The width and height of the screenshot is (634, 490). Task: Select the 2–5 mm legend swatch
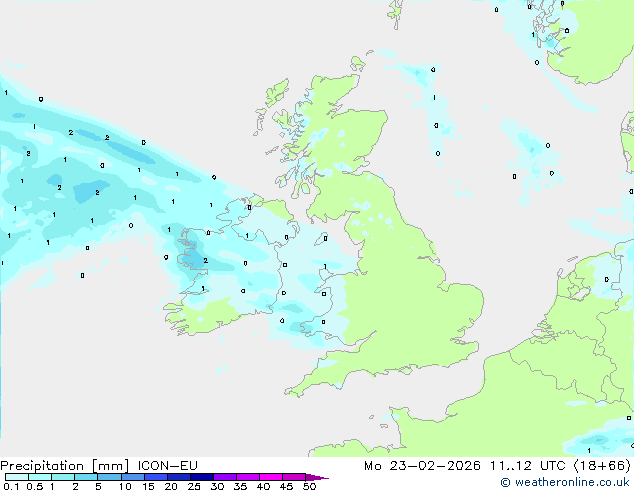86,477
